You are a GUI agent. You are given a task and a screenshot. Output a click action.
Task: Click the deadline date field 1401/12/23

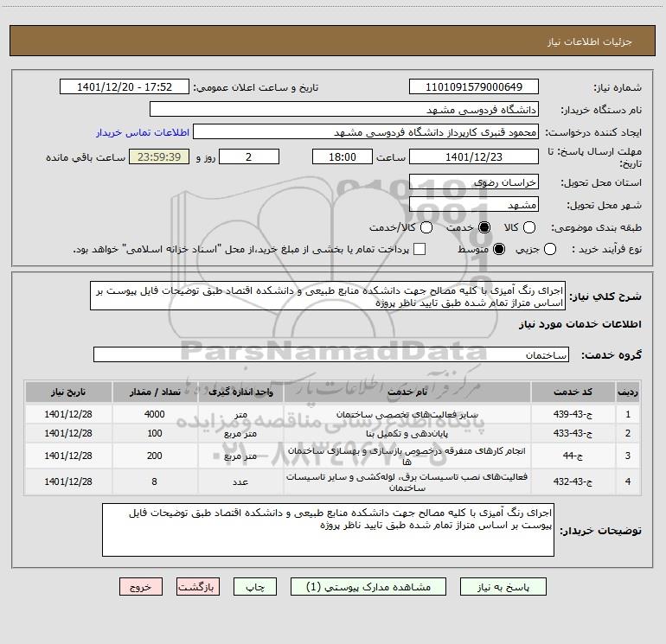pyautogui.click(x=474, y=156)
